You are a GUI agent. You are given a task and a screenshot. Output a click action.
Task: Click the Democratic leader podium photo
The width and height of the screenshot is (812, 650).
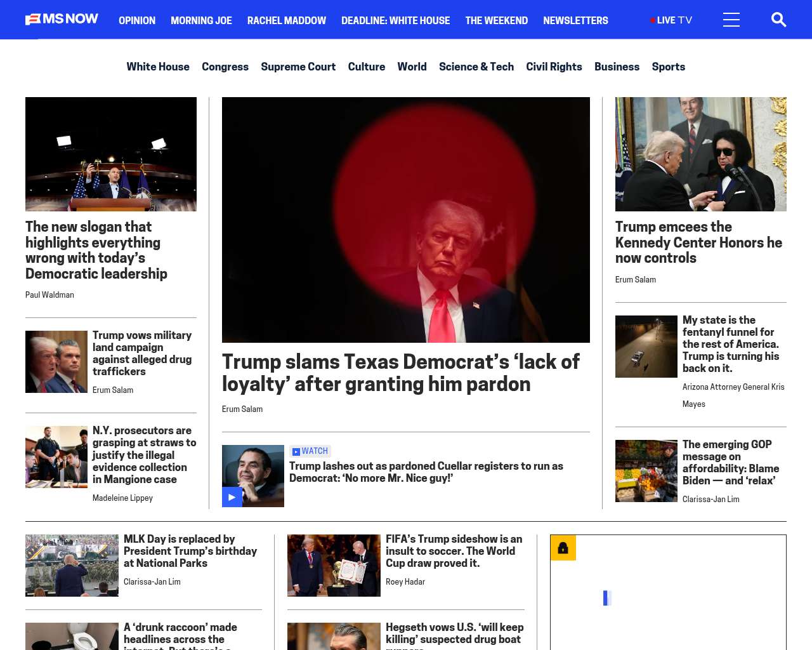111,154
